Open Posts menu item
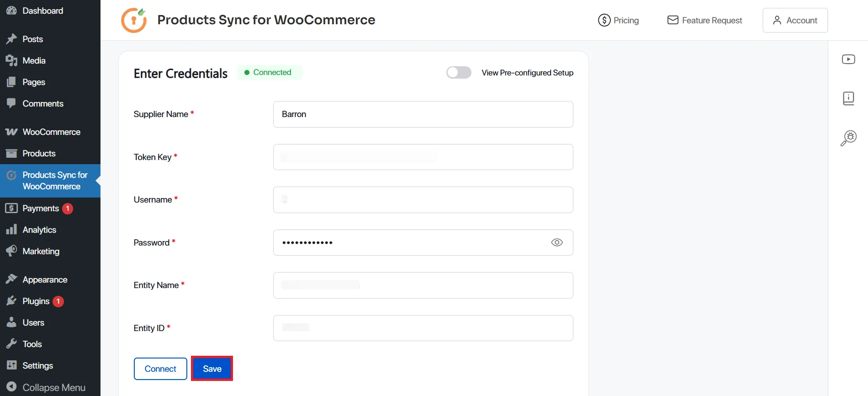 [x=50, y=39]
